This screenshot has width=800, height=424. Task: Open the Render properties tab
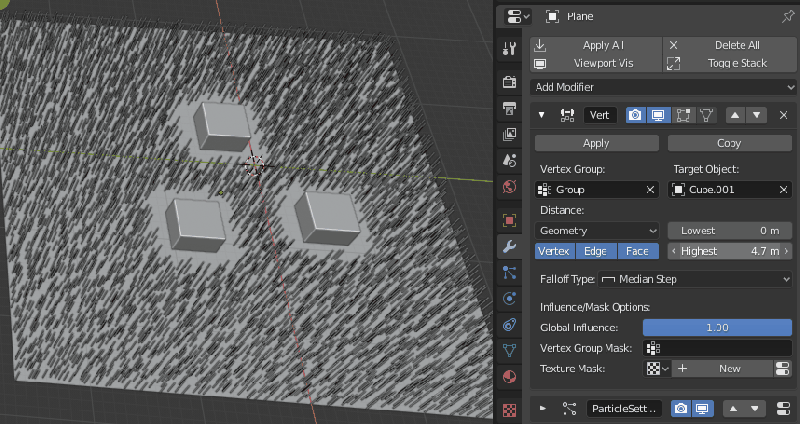pos(509,82)
